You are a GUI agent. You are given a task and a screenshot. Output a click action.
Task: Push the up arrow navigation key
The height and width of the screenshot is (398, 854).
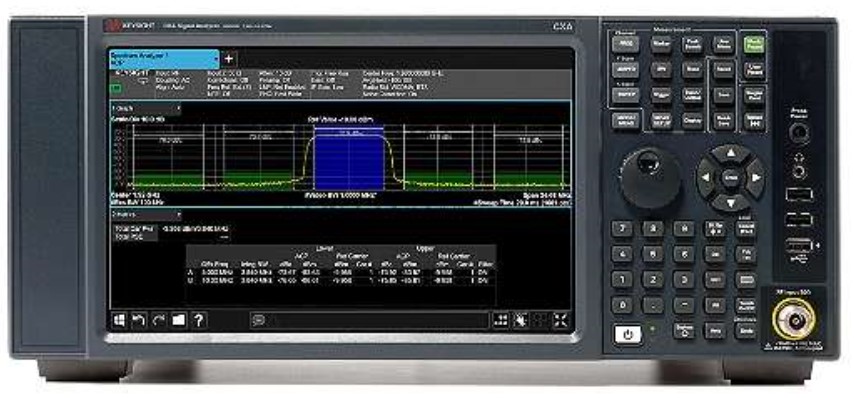point(731,154)
